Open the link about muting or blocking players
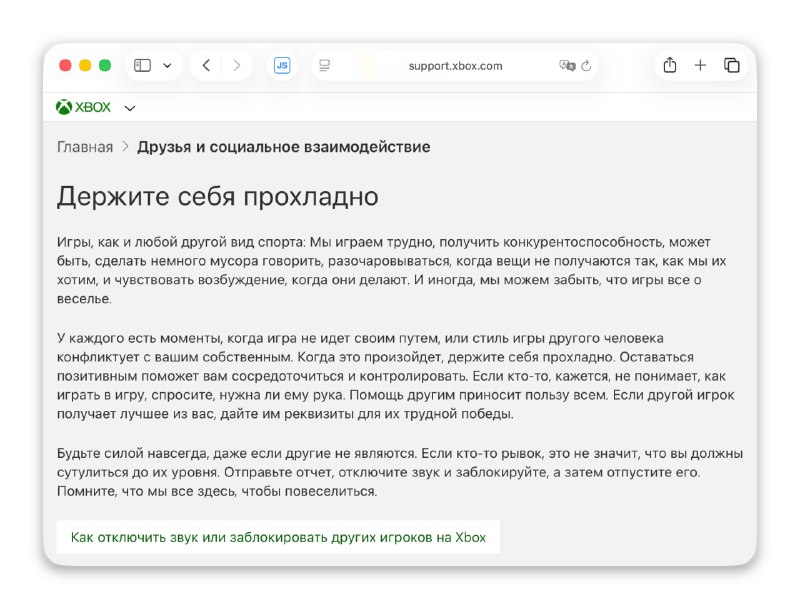800x609 pixels. coord(277,537)
